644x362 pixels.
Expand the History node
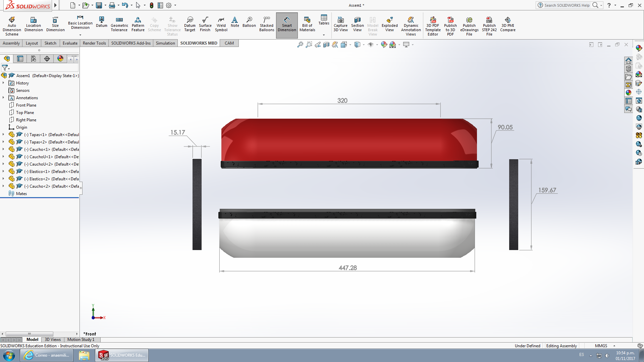coord(3,83)
